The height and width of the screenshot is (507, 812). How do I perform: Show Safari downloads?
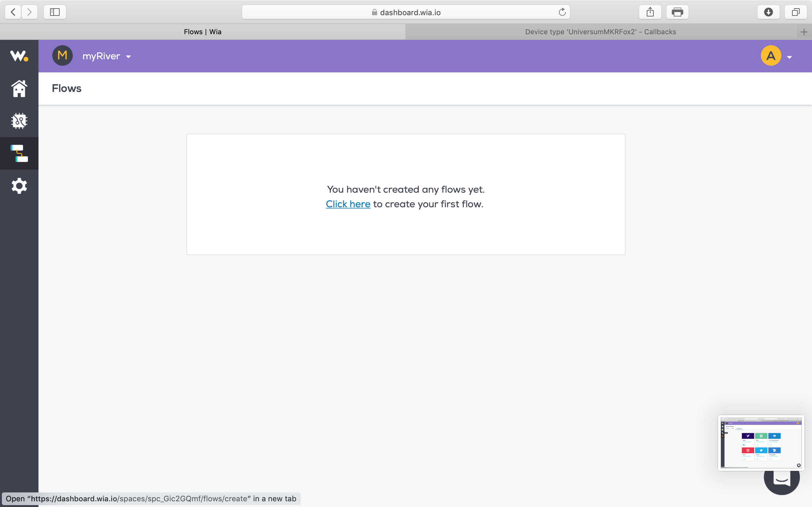[768, 12]
